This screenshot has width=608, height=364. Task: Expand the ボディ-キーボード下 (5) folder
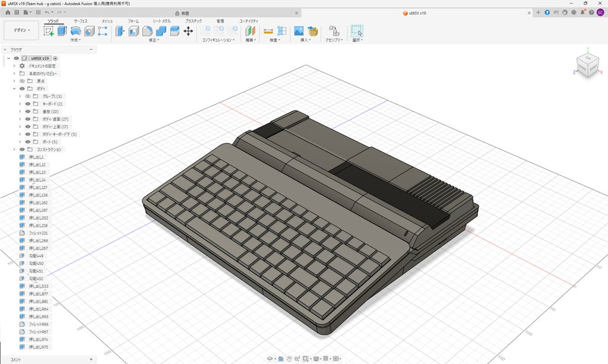coord(20,134)
